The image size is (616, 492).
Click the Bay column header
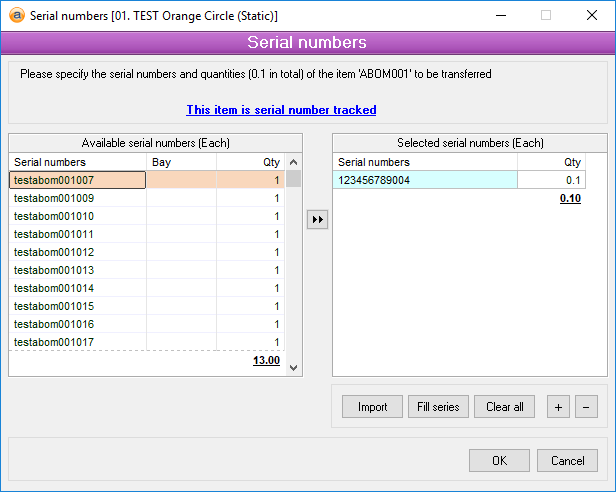pos(181,162)
